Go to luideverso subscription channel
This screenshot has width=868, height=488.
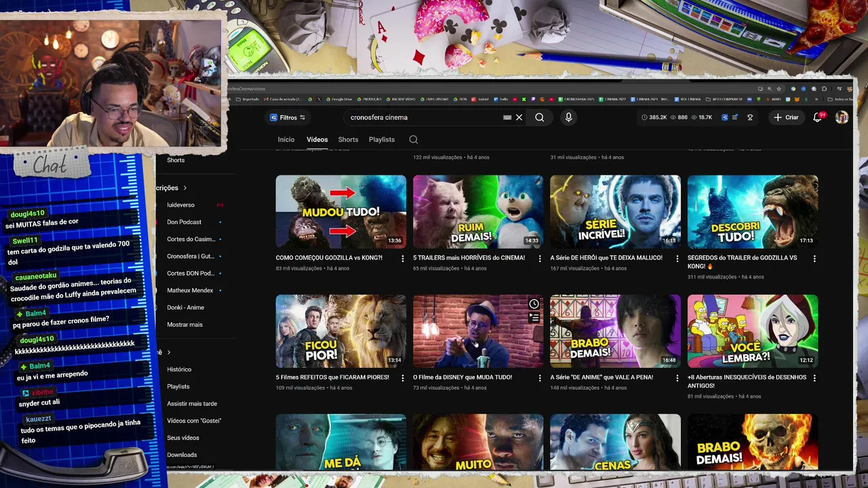180,205
